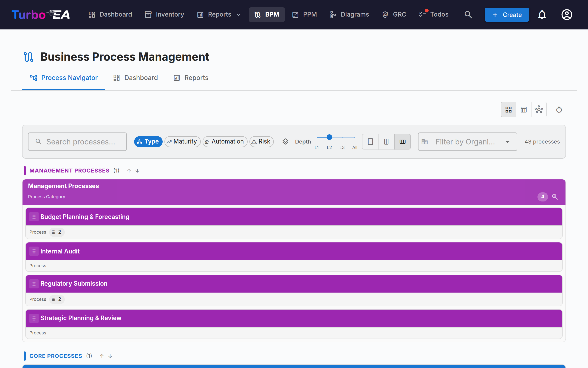Screen dimensions: 588x368
Task: Click the Search processes input field
Action: pos(77,142)
